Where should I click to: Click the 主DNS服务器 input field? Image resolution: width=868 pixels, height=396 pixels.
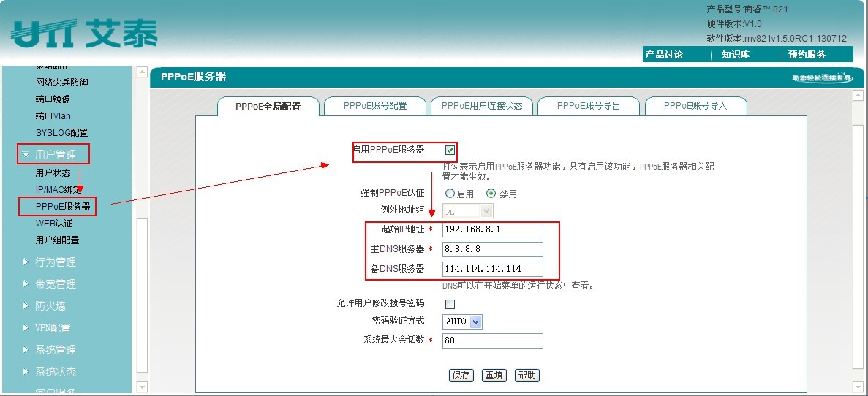point(493,249)
